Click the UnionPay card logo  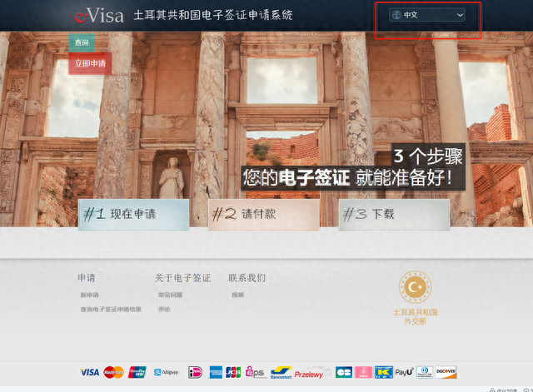137,372
